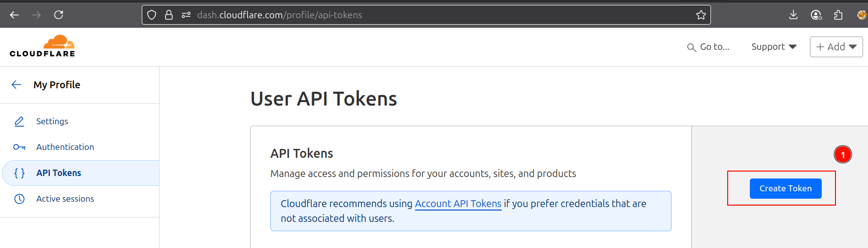Screen dimensions: 868x248
Task: Open the Add dropdown menu
Action: click(x=836, y=47)
